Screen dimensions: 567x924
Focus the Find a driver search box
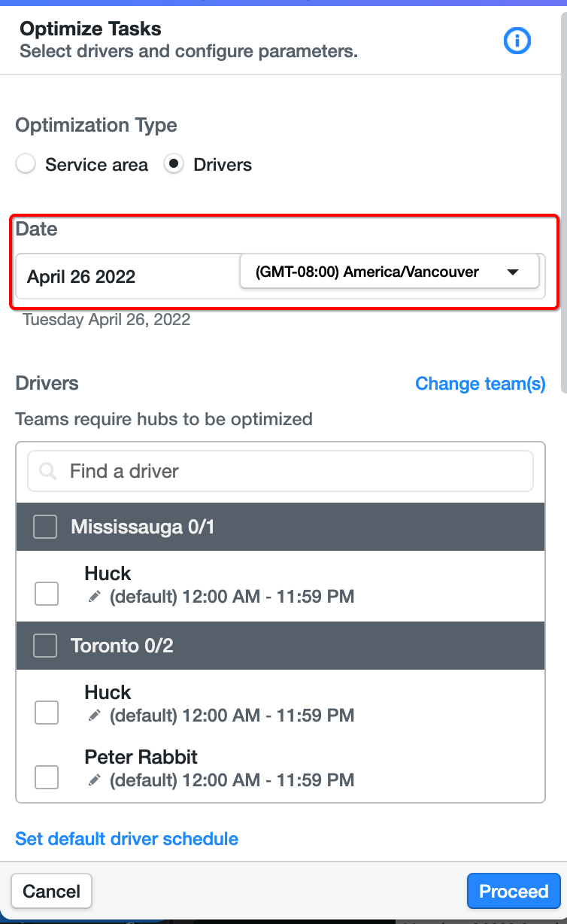[280, 472]
